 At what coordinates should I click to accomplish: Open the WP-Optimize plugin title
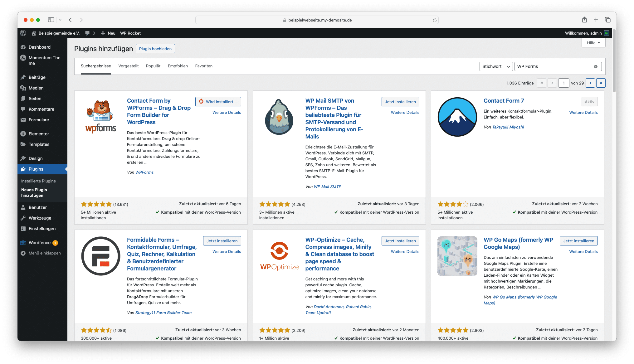[339, 254]
